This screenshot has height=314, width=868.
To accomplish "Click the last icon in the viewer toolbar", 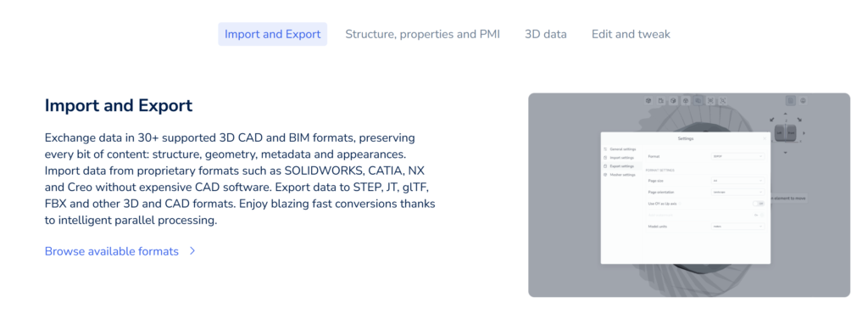I will click(x=722, y=101).
